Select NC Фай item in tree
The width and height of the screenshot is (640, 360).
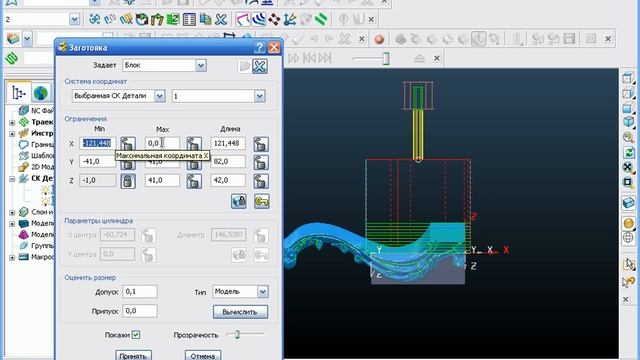(x=42, y=111)
